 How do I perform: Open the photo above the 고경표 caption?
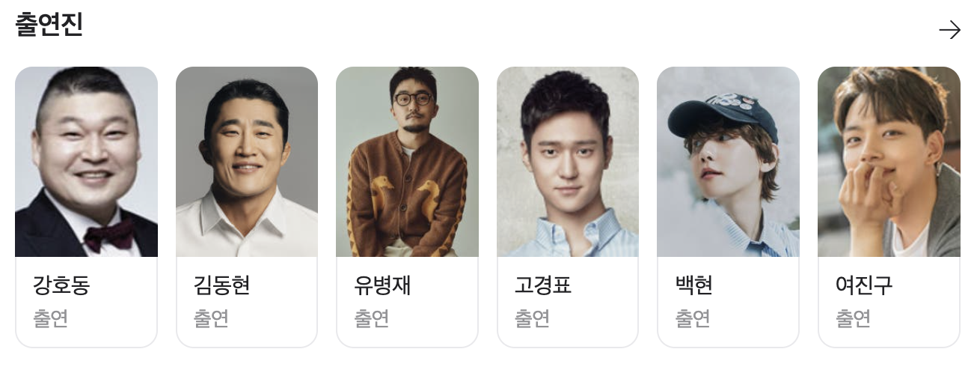[x=568, y=162]
